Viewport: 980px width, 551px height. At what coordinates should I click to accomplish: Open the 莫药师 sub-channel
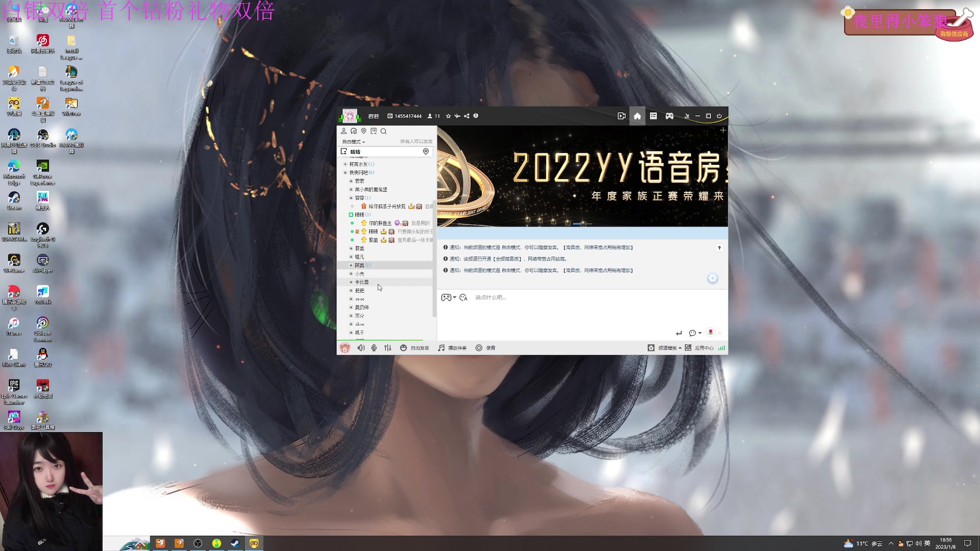[362, 308]
